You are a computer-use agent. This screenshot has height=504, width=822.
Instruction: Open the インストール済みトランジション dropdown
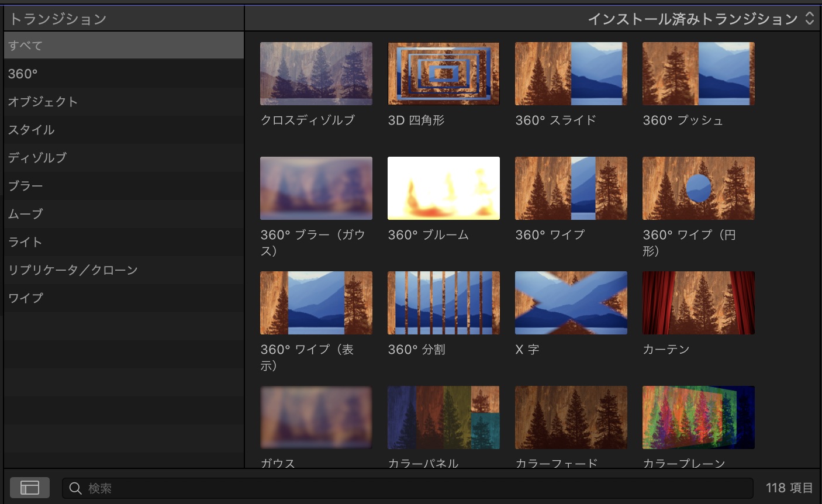tap(700, 19)
